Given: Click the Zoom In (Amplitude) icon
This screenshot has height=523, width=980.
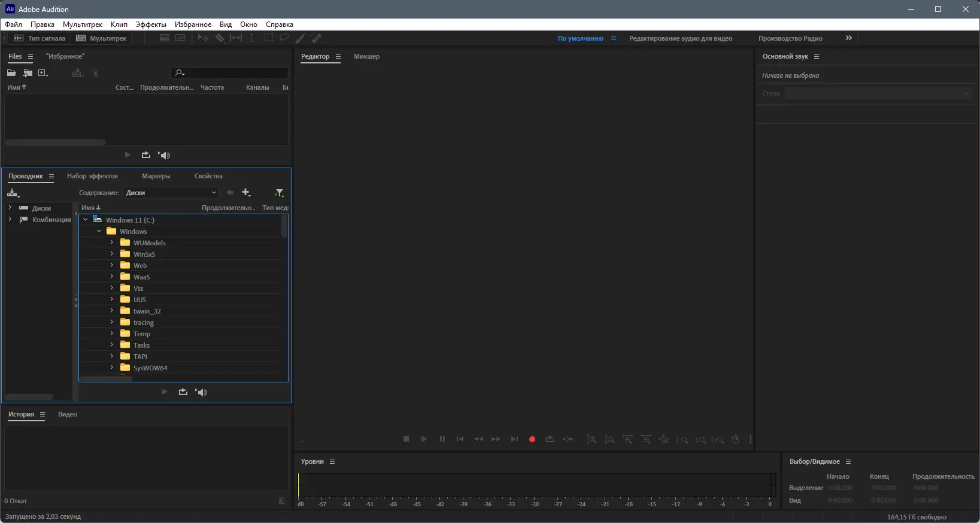Looking at the screenshot, I should pyautogui.click(x=591, y=439).
